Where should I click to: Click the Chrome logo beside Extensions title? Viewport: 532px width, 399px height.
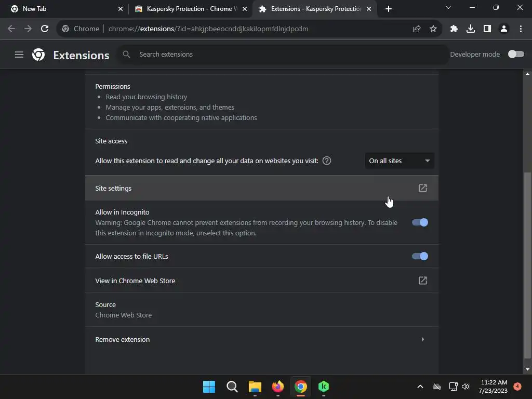click(x=38, y=55)
